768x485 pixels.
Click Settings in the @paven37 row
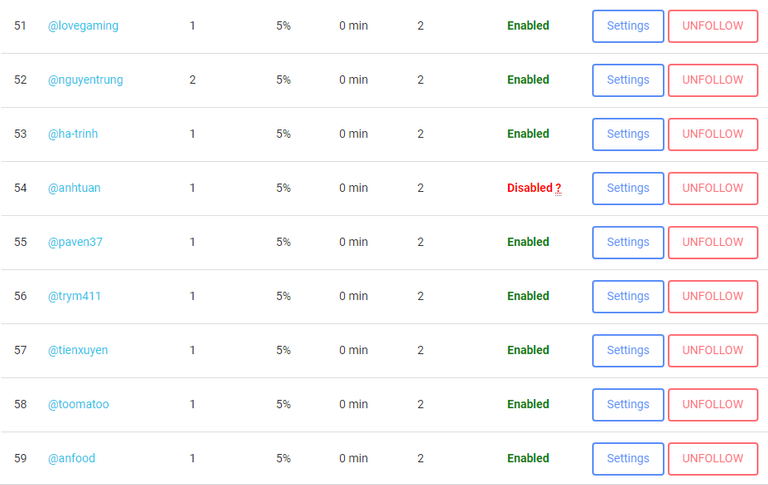[x=628, y=242]
